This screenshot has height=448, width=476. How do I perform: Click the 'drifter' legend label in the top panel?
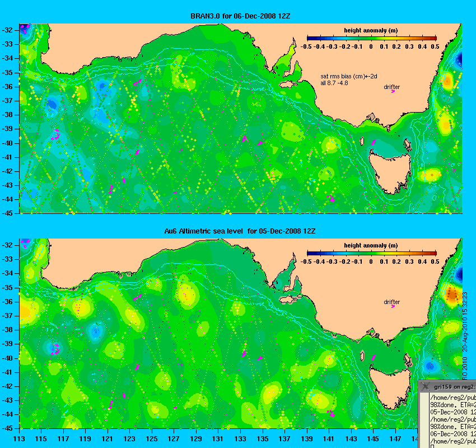click(x=391, y=87)
